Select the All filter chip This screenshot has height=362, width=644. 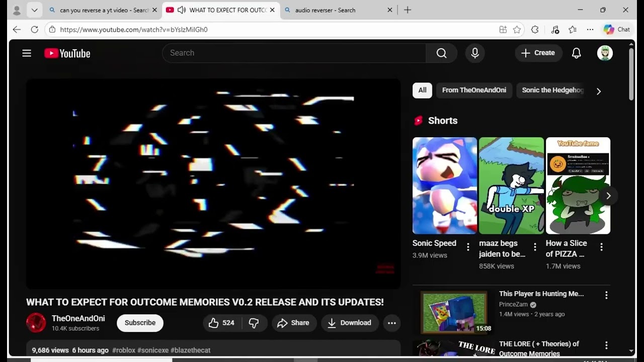(x=422, y=90)
